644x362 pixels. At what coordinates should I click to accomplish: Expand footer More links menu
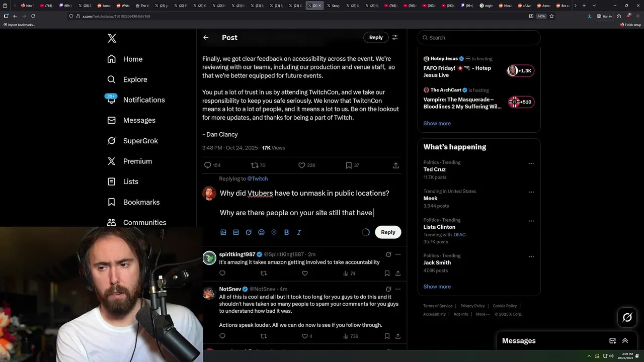coord(482,314)
